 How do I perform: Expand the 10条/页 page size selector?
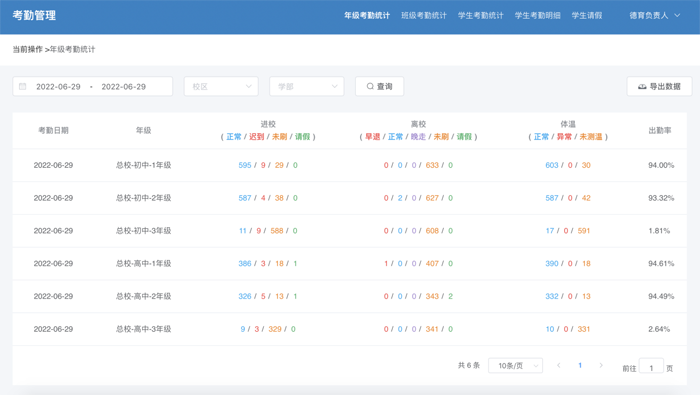tap(515, 366)
